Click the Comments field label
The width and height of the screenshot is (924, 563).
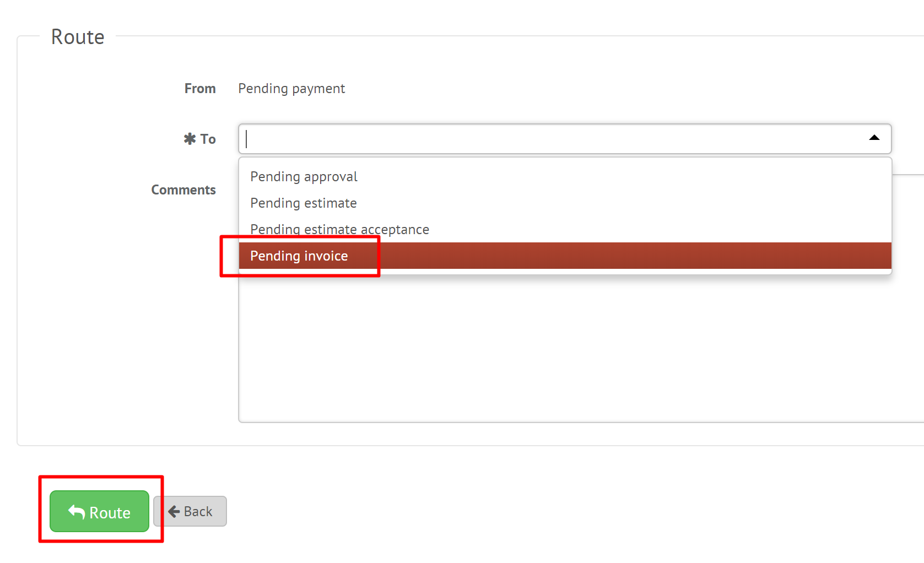pyautogui.click(x=183, y=190)
